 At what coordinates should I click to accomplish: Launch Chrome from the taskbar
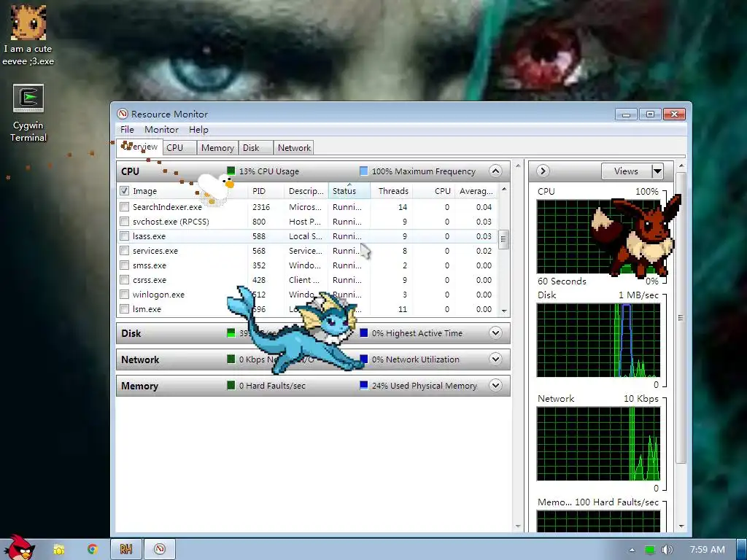(92, 550)
